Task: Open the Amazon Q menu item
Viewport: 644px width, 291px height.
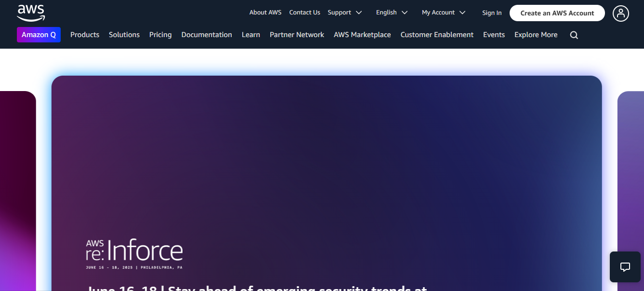Action: [x=39, y=35]
